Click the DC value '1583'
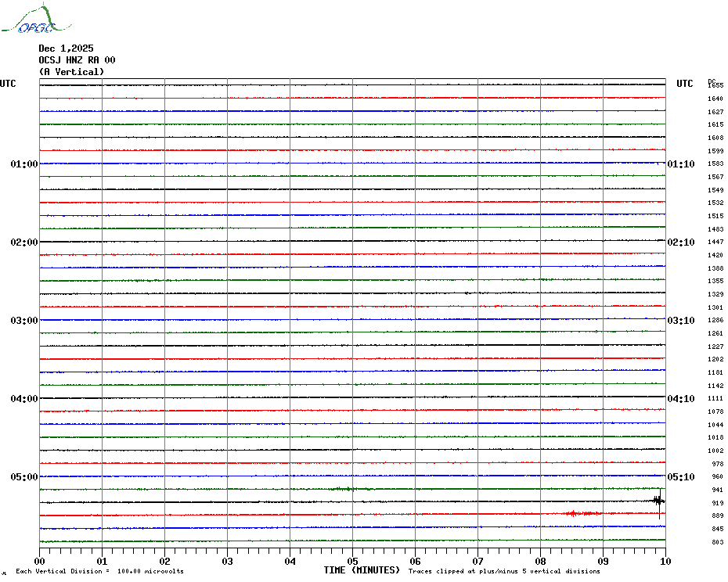This screenshot has width=728, height=582. click(715, 163)
